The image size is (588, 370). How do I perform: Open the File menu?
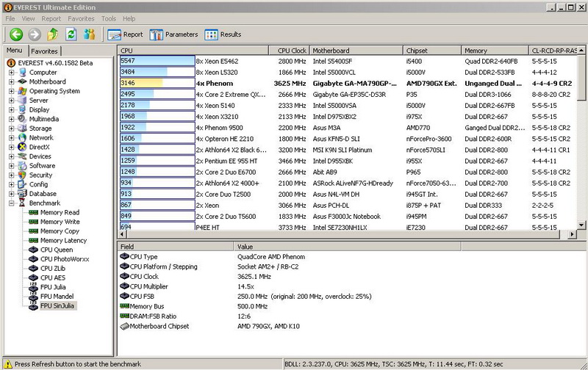pyautogui.click(x=10, y=19)
